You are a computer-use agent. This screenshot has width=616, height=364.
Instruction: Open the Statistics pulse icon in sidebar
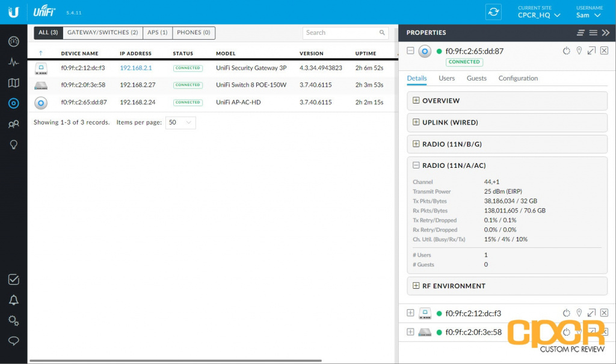coord(13,62)
